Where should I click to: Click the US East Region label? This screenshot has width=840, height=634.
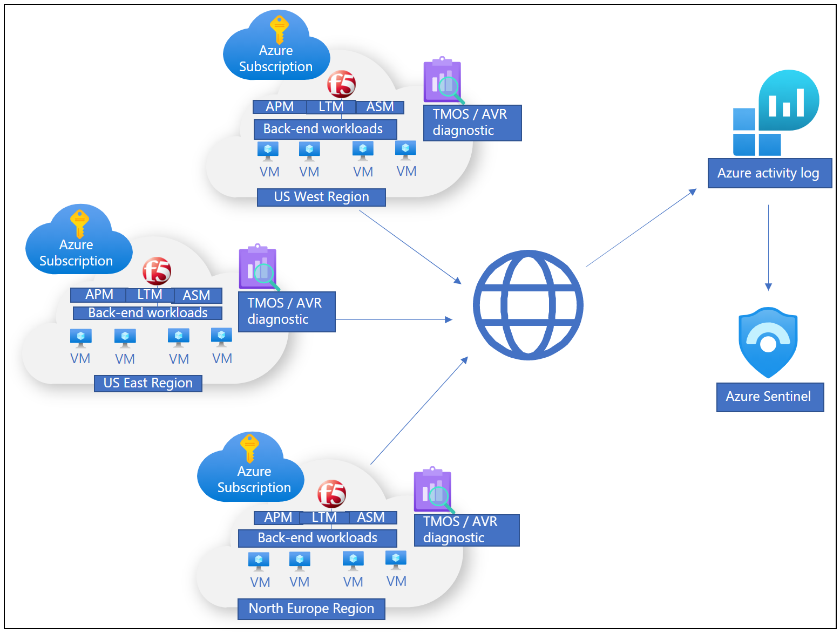click(148, 383)
